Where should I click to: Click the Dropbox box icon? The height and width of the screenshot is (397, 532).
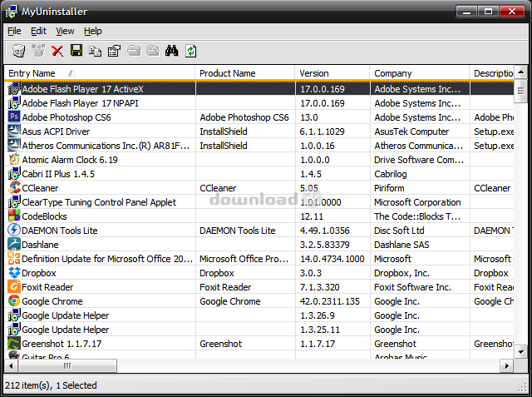(14, 273)
